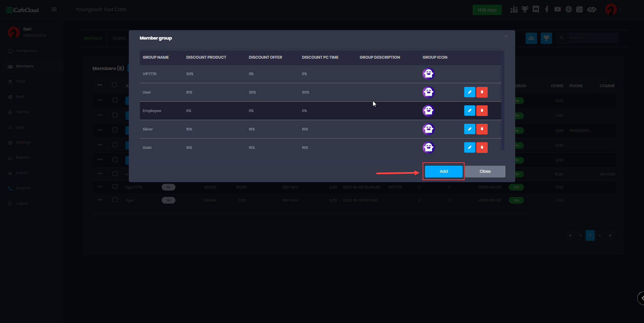Collapse sidebar with hamburger menu
Viewport: 644px width, 323px height.
click(x=54, y=9)
